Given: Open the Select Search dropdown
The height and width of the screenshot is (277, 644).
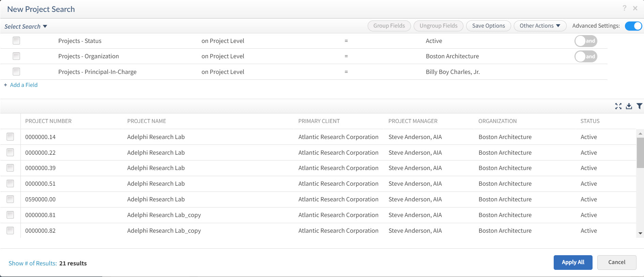Looking at the screenshot, I should [26, 27].
